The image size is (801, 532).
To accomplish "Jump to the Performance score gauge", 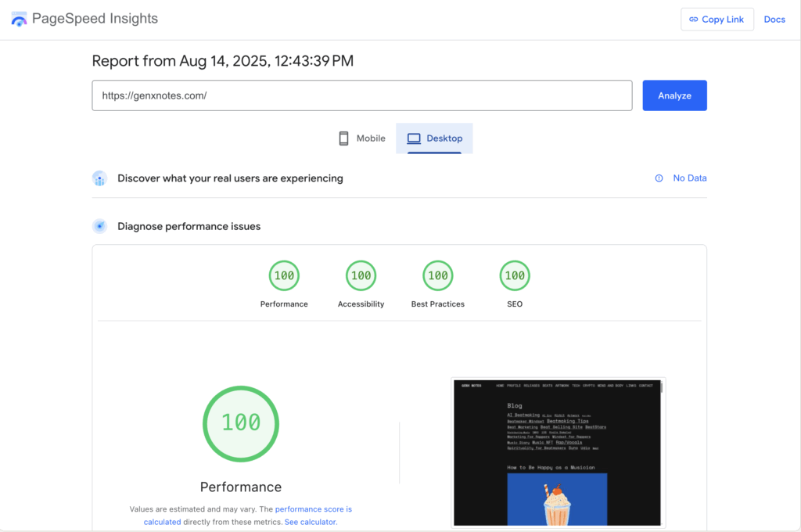I will pyautogui.click(x=284, y=275).
